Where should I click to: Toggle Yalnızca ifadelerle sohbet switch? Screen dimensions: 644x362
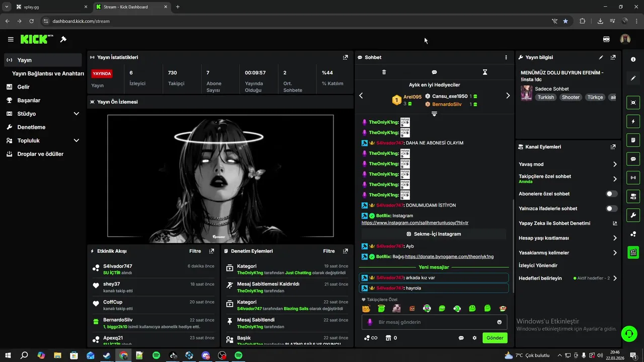(x=611, y=208)
